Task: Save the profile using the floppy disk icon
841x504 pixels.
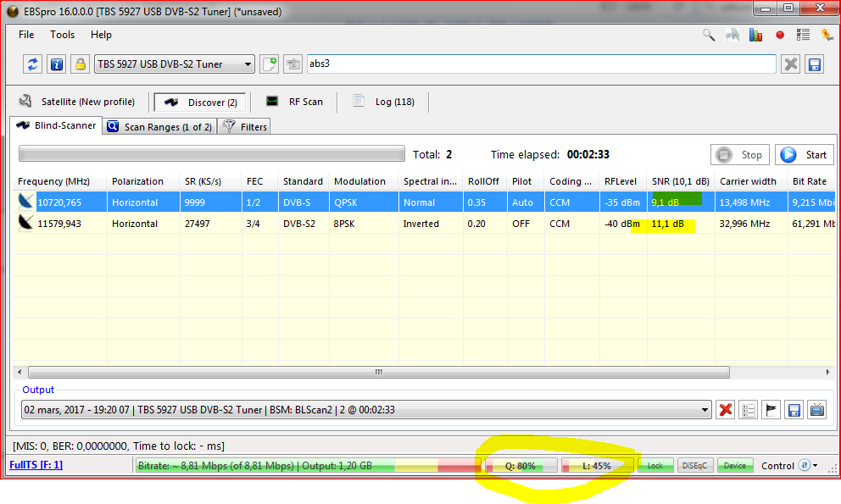Action: [x=814, y=64]
